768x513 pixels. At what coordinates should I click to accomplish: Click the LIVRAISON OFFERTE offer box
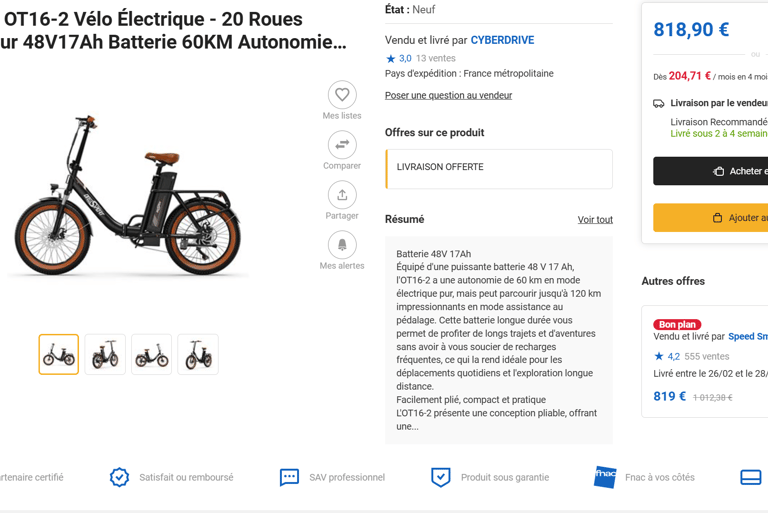499,169
